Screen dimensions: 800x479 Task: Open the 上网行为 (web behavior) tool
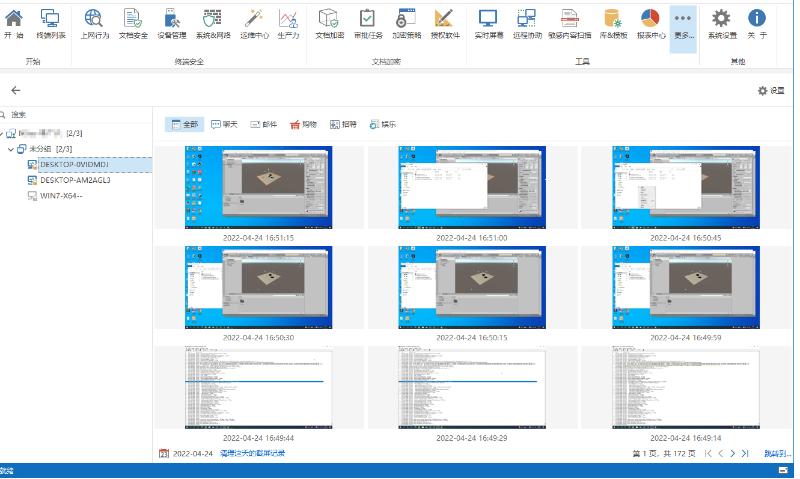tap(95, 24)
